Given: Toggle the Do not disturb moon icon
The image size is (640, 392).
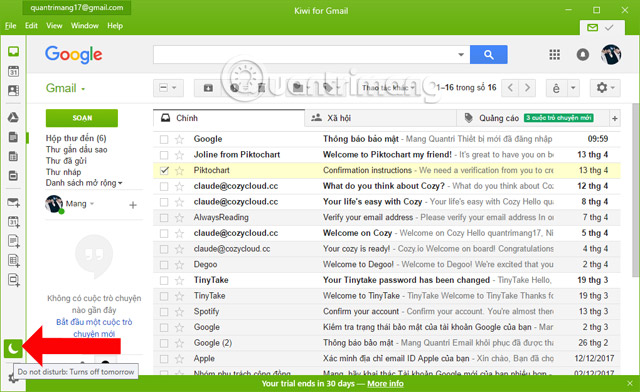Looking at the screenshot, I should point(13,348).
